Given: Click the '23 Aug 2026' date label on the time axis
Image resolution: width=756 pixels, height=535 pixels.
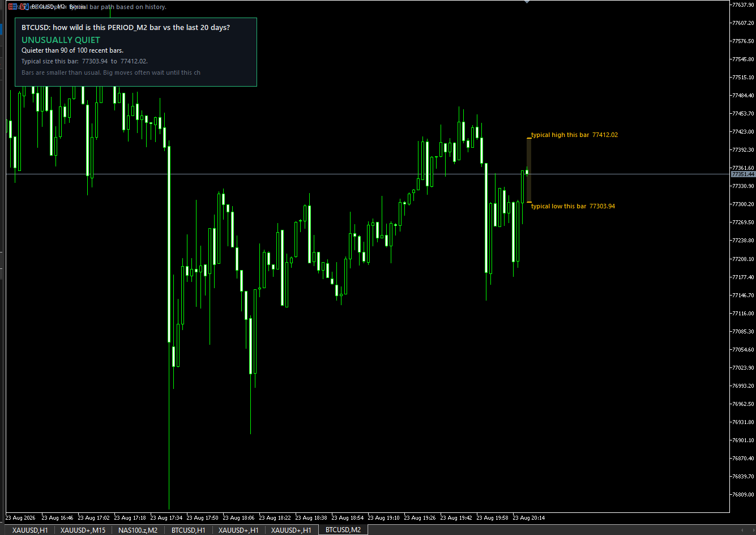Looking at the screenshot, I should (21, 517).
